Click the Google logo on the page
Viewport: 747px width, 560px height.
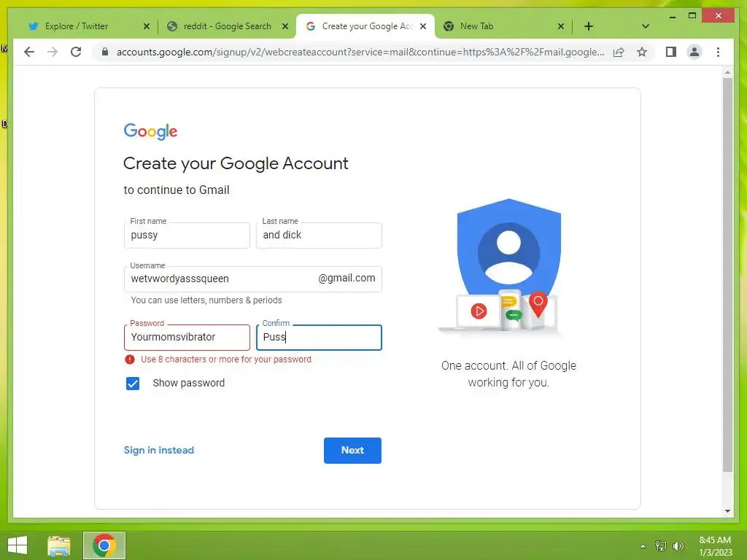coord(150,131)
